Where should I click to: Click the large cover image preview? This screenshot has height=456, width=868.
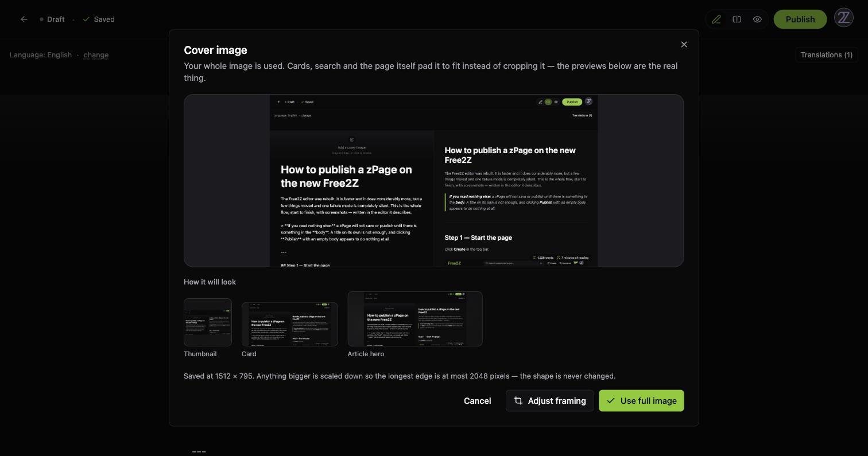(434, 181)
